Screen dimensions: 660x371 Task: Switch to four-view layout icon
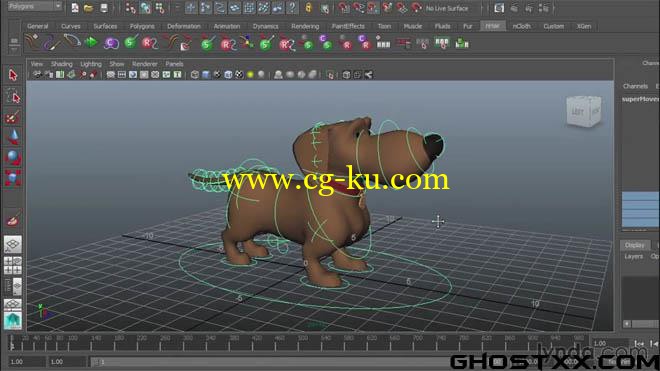tap(13, 265)
